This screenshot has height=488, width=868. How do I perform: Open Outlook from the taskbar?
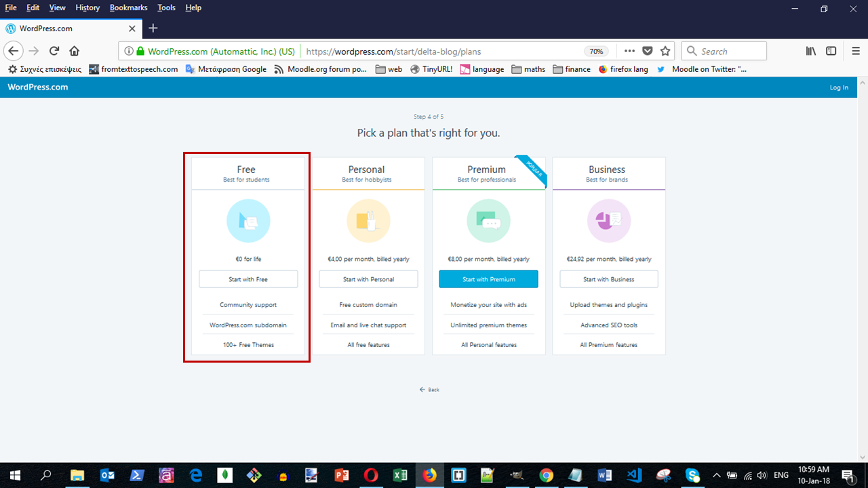click(107, 475)
